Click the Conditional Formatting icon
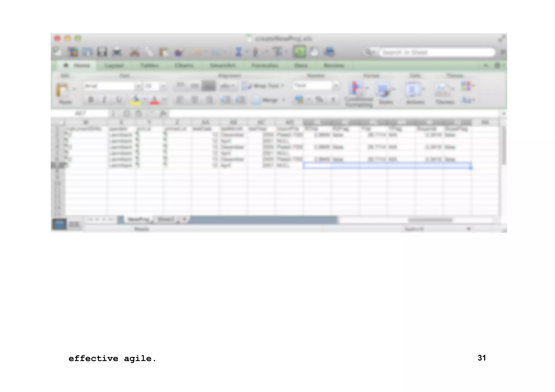The height and width of the screenshot is (392, 555). [x=356, y=89]
